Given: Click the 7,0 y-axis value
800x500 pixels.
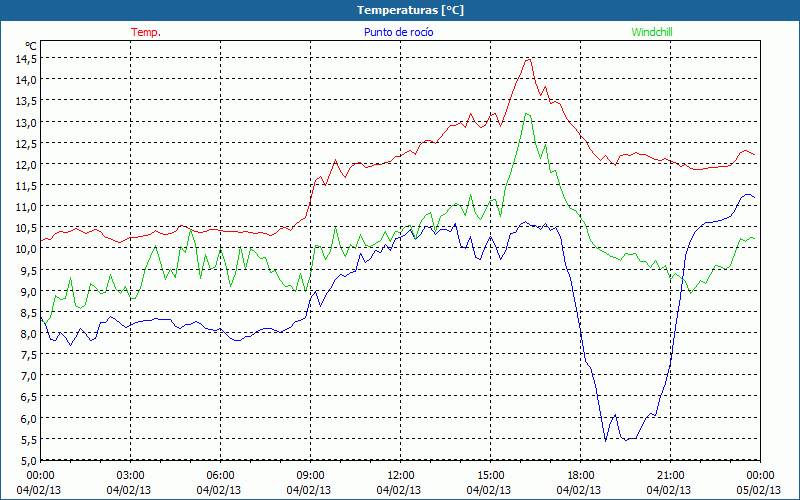Looking at the screenshot, I should 29,376.
